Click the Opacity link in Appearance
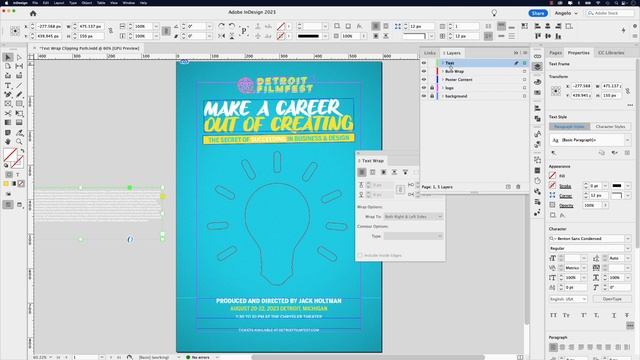This screenshot has width=640, height=360. click(x=566, y=205)
